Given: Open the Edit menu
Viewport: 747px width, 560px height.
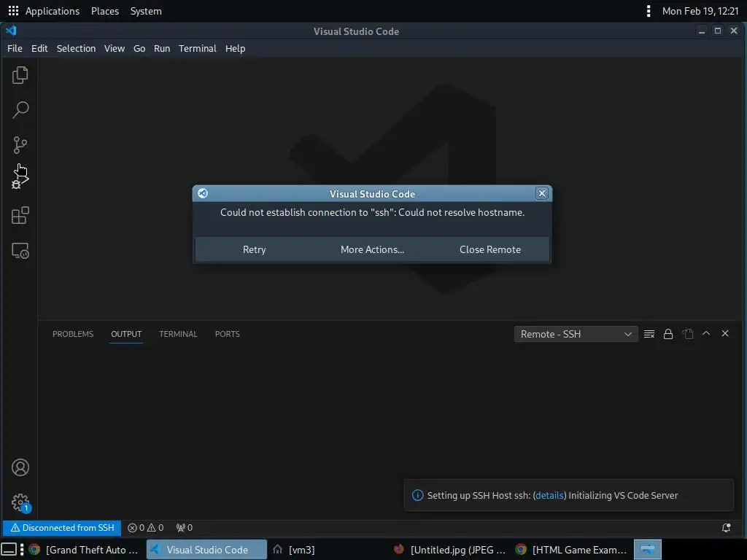Looking at the screenshot, I should (39, 48).
